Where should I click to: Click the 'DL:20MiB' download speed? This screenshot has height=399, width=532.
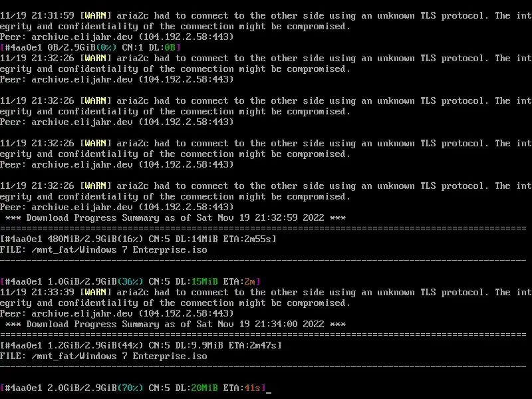coord(196,388)
